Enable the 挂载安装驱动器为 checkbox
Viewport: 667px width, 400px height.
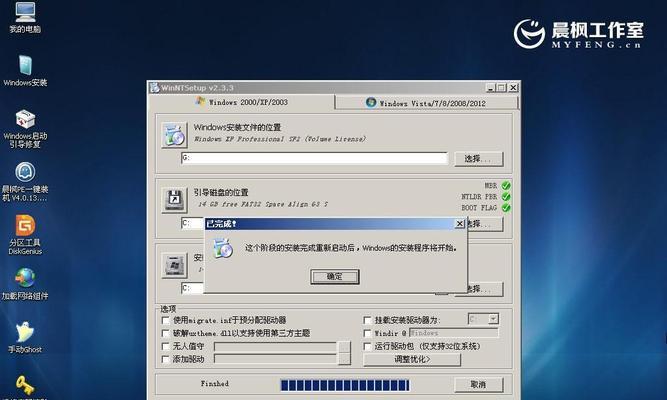[x=368, y=320]
